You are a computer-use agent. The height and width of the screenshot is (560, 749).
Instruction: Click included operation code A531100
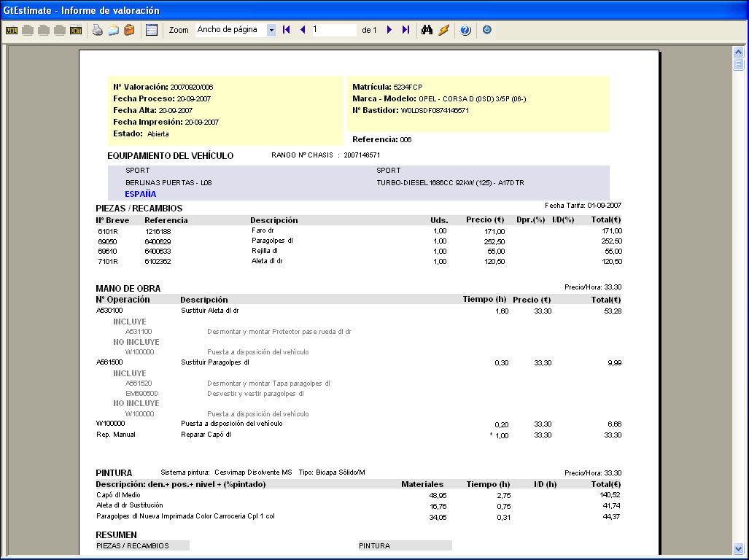[x=139, y=331]
